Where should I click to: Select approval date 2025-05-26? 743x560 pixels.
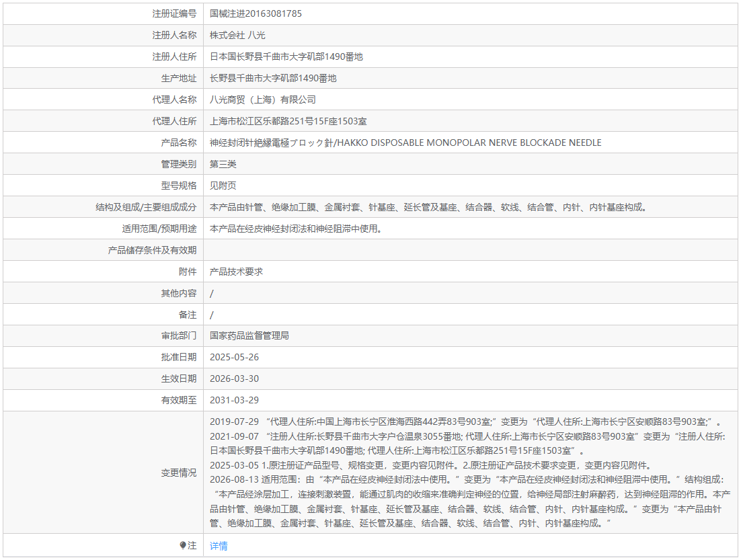click(x=234, y=357)
